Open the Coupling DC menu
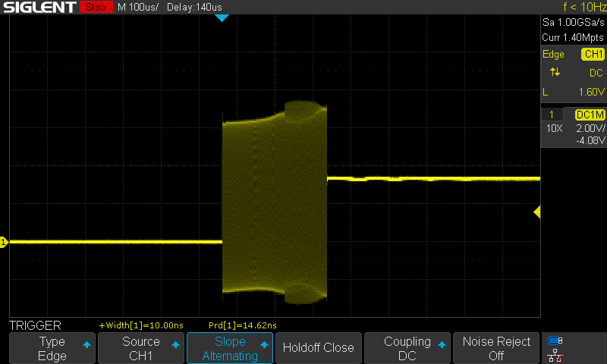 click(x=407, y=348)
